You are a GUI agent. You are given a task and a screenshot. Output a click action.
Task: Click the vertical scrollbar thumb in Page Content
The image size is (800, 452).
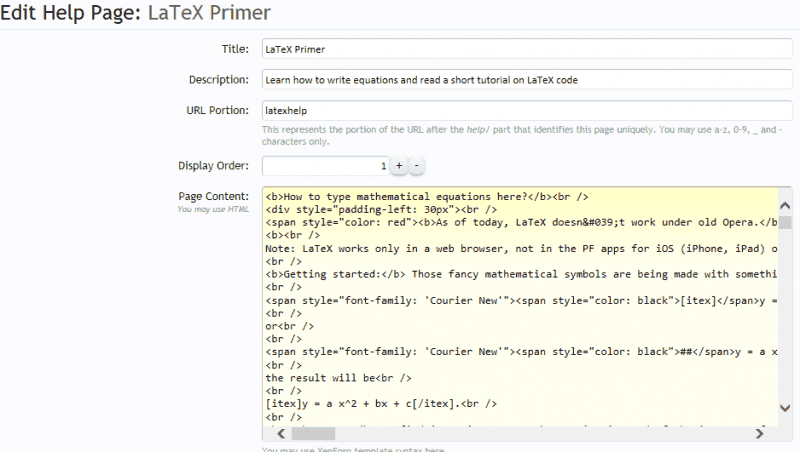pyautogui.click(x=785, y=222)
